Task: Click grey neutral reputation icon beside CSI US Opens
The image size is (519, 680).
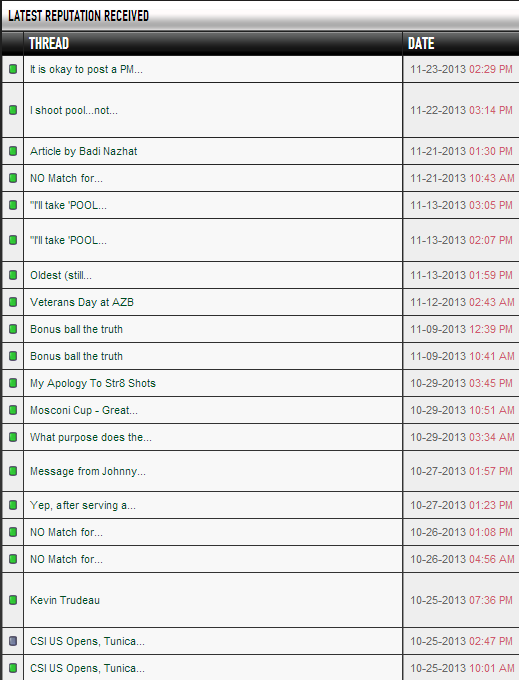Action: click(x=13, y=641)
